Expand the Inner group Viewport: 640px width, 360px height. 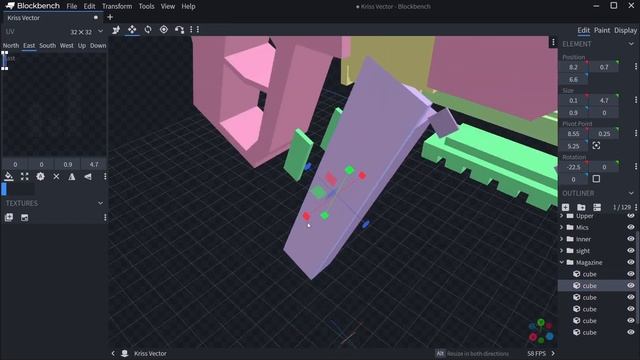coord(562,239)
